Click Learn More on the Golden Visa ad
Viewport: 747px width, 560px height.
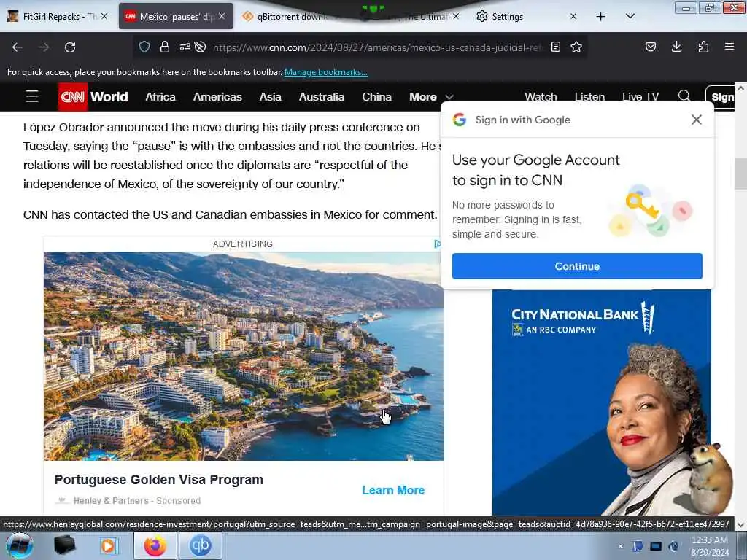(x=393, y=490)
